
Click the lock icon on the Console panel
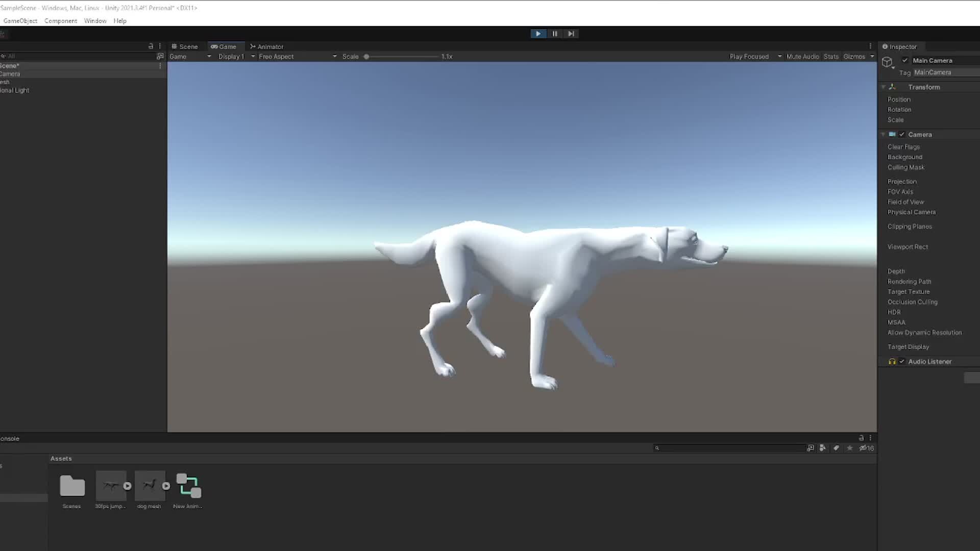(x=861, y=438)
